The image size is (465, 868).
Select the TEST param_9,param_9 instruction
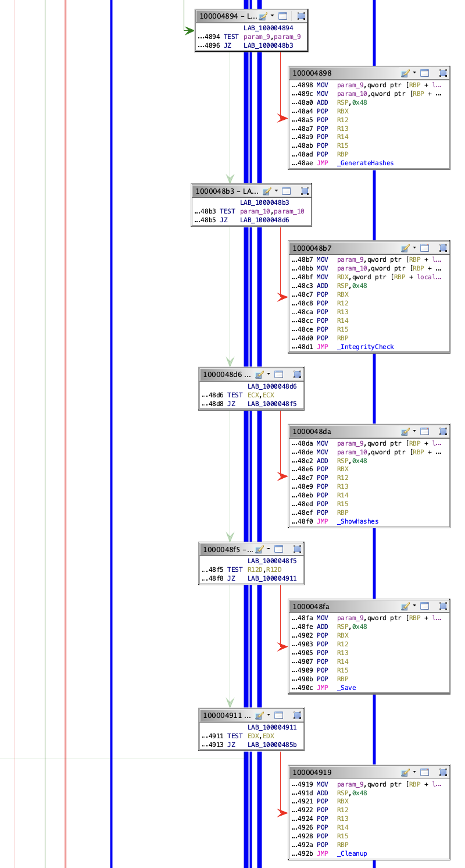click(249, 37)
